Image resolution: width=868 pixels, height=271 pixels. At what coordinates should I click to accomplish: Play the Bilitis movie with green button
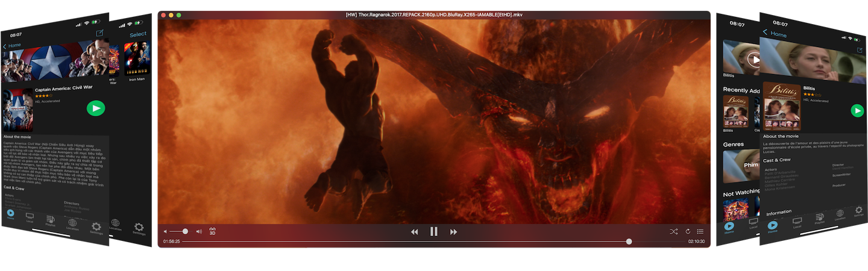(857, 110)
